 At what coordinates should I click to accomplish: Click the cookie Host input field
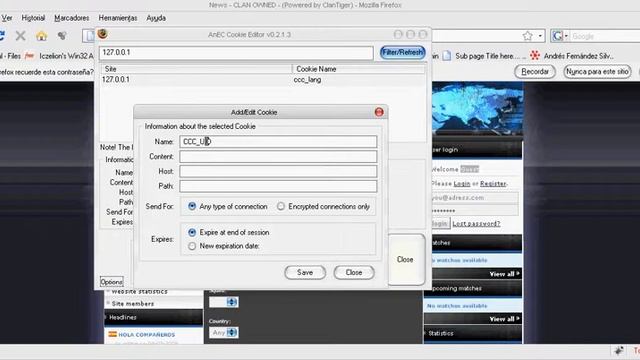(278, 171)
